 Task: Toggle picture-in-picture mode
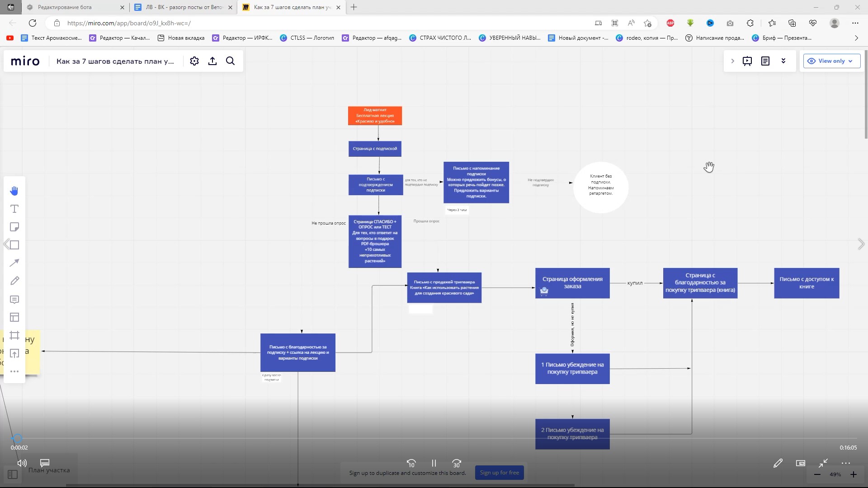click(801, 463)
